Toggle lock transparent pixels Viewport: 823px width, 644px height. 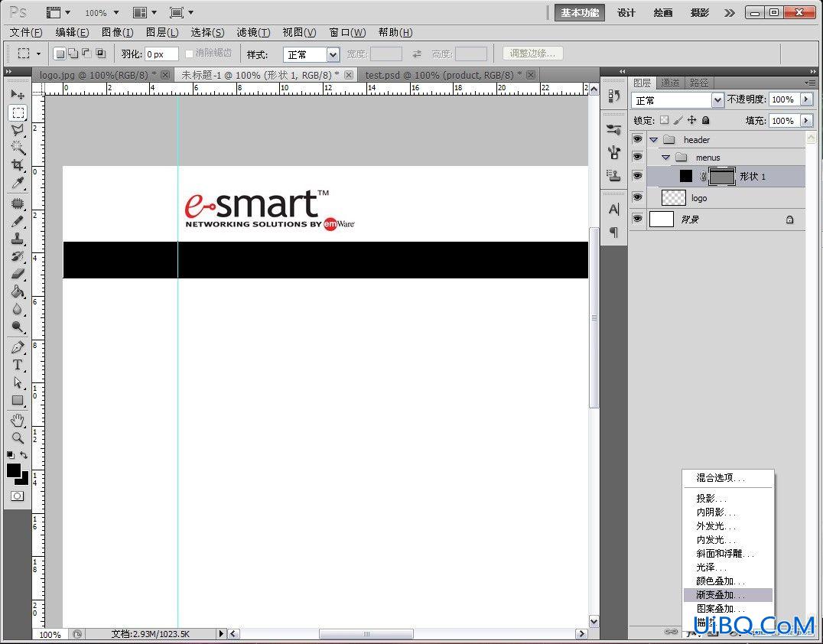coord(665,120)
